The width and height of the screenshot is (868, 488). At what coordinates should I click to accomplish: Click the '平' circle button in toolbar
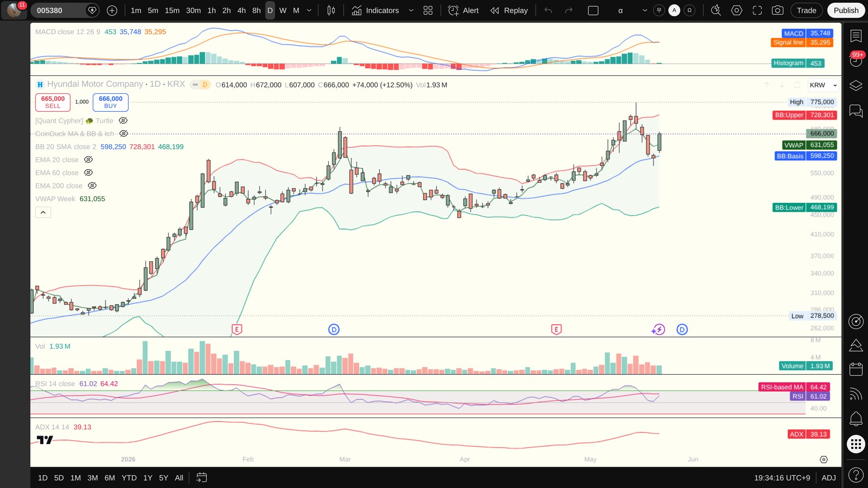point(659,10)
